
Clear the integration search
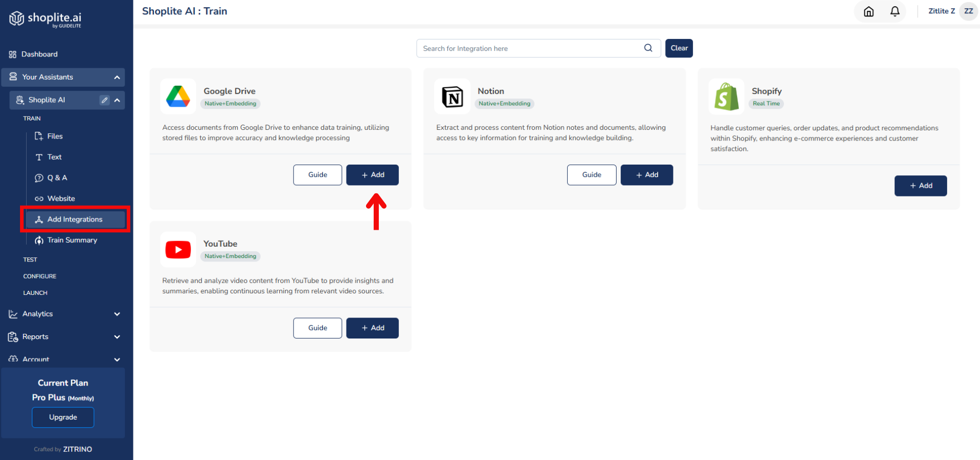pos(679,48)
